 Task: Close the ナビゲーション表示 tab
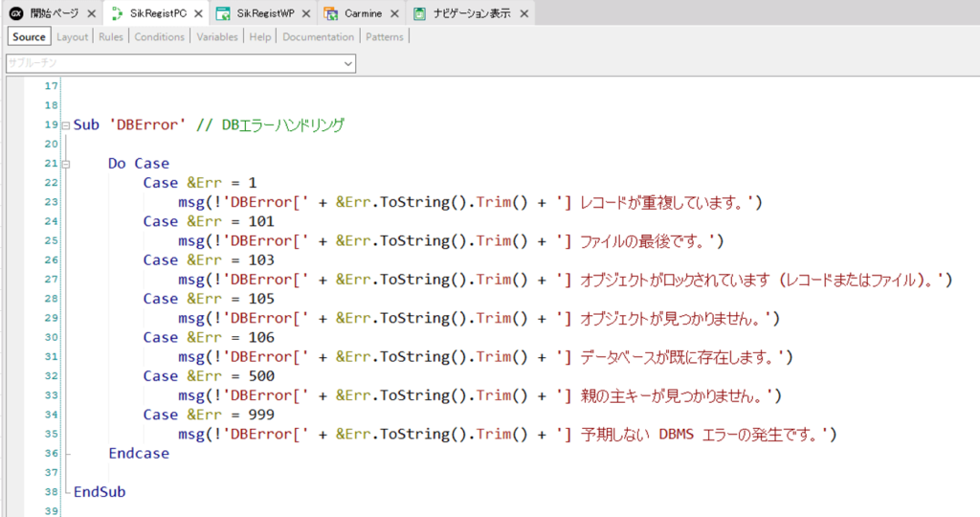(x=523, y=13)
